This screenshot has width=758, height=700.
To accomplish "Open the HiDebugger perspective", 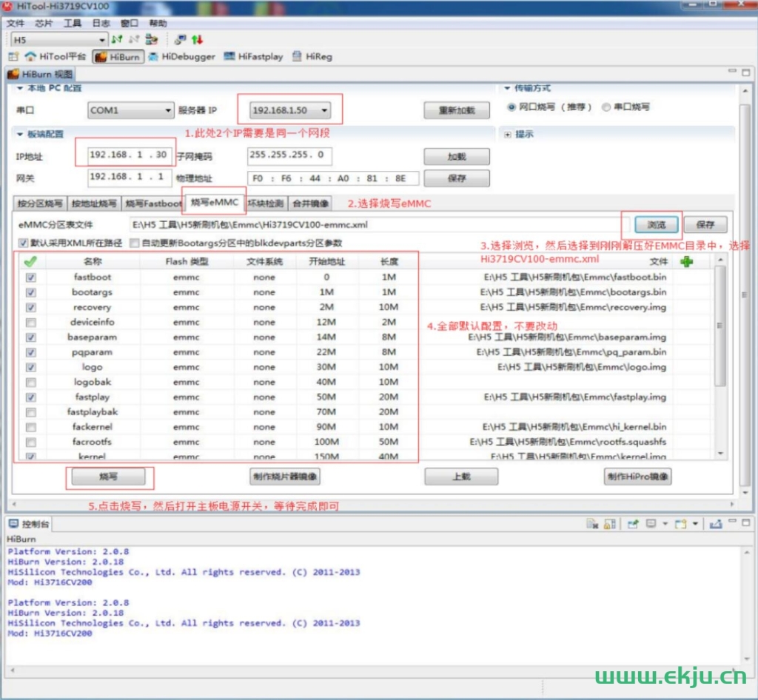I will (182, 56).
